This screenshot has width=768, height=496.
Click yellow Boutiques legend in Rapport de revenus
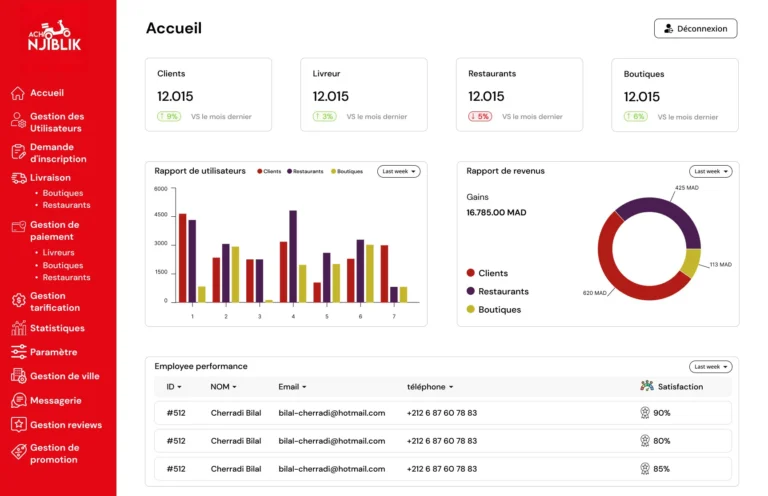(x=494, y=309)
